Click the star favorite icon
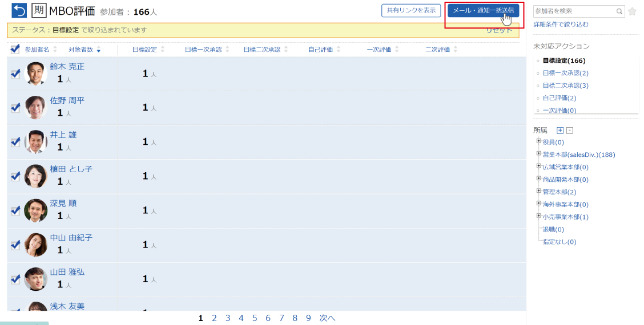This screenshot has height=325, width=644. (632, 11)
